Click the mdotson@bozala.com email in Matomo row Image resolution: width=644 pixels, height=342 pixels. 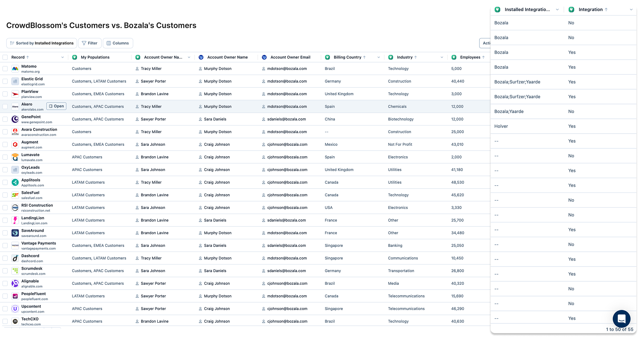tap(287, 69)
